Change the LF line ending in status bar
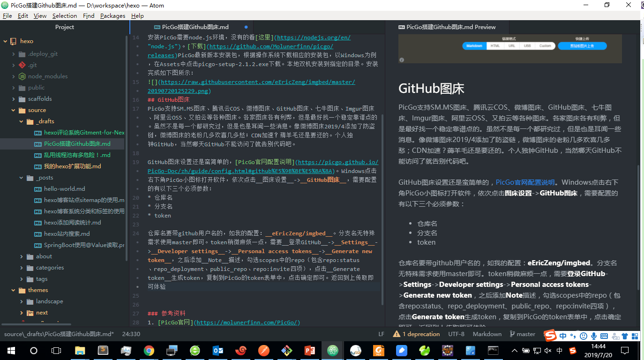644x360 pixels. [x=382, y=334]
